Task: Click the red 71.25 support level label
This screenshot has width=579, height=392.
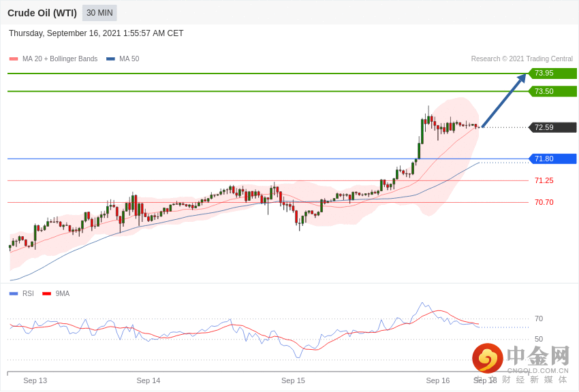Action: [x=544, y=180]
